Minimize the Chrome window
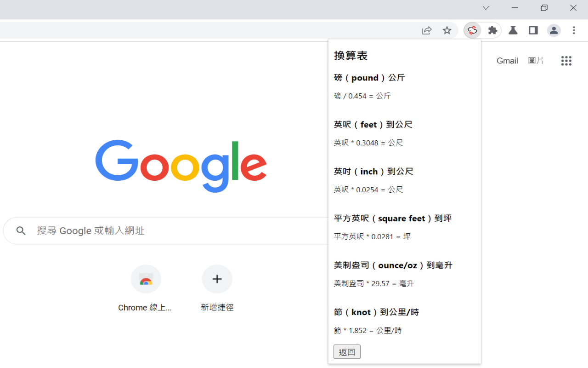The height and width of the screenshot is (368, 588). pyautogui.click(x=515, y=8)
